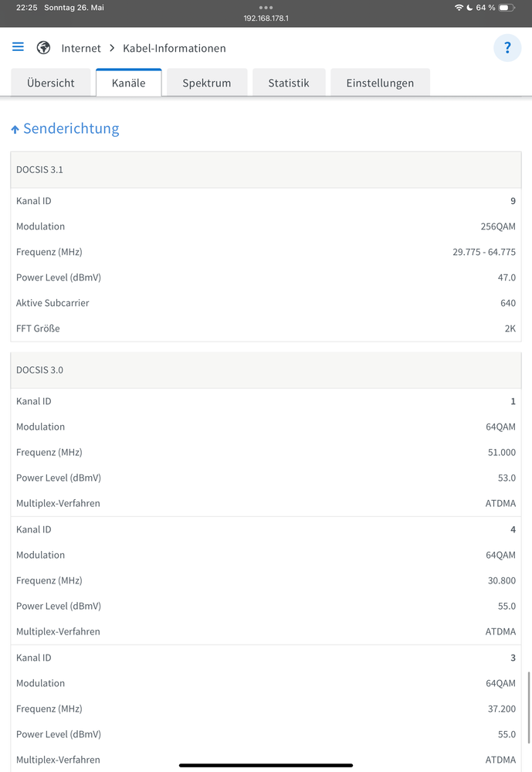Tap the 192.168.178.1 address bar
Viewport: 532px width, 772px height.
tap(266, 18)
